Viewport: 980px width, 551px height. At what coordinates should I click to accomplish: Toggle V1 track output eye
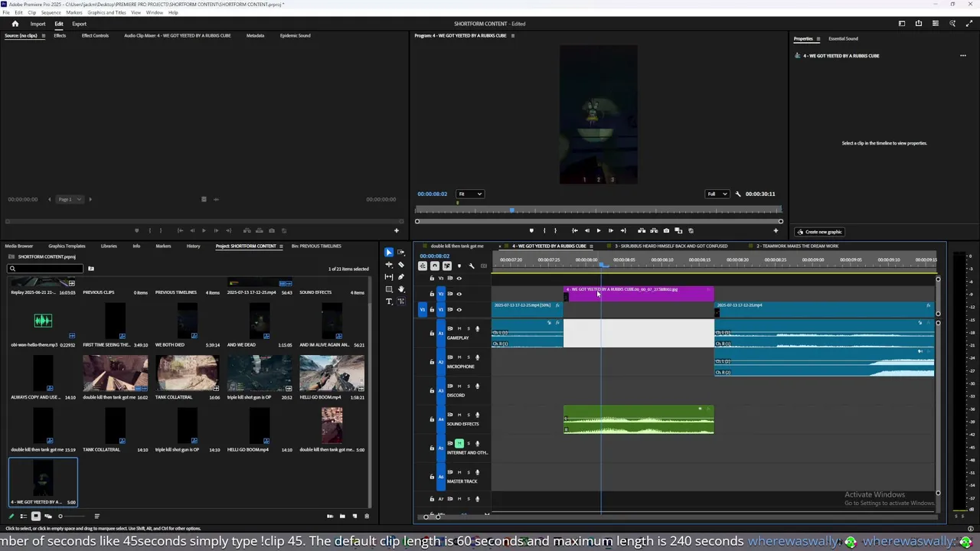pyautogui.click(x=459, y=309)
